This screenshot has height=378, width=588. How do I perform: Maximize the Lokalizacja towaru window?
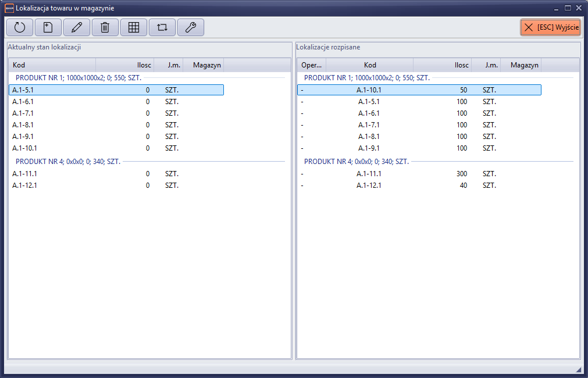[x=568, y=8]
